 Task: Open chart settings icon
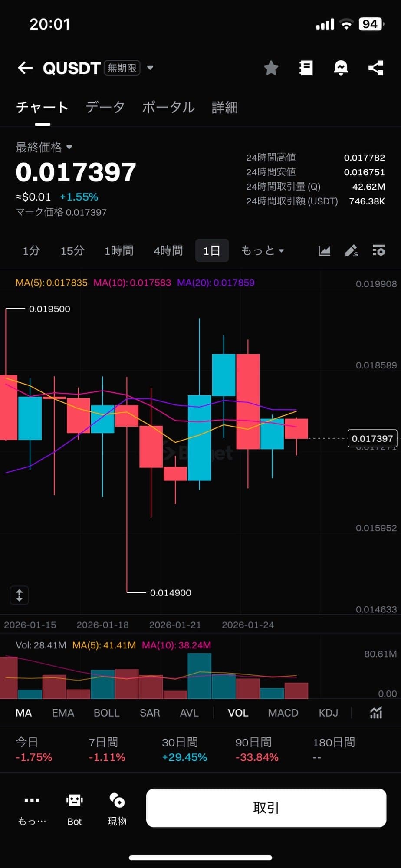point(378,250)
